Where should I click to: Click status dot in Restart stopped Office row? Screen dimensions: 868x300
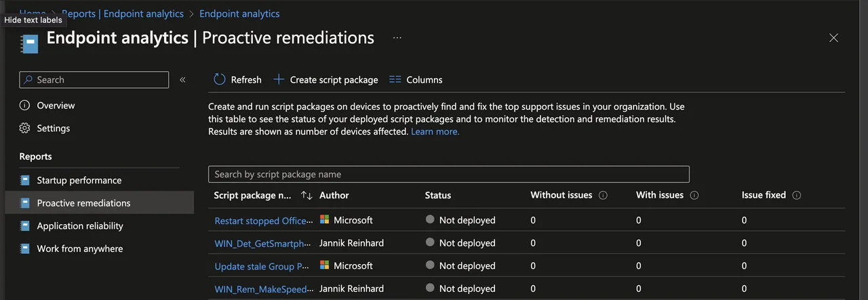pos(430,219)
